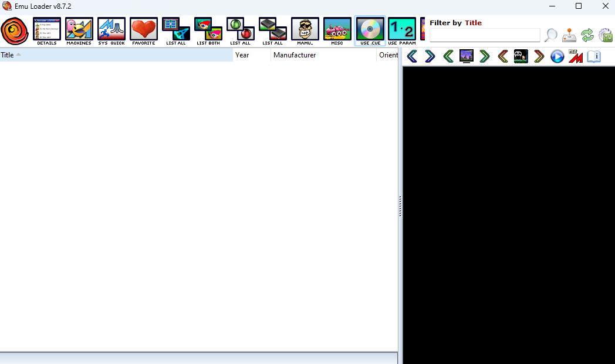Open Favorite heart icon
615x364 pixels.
click(144, 29)
